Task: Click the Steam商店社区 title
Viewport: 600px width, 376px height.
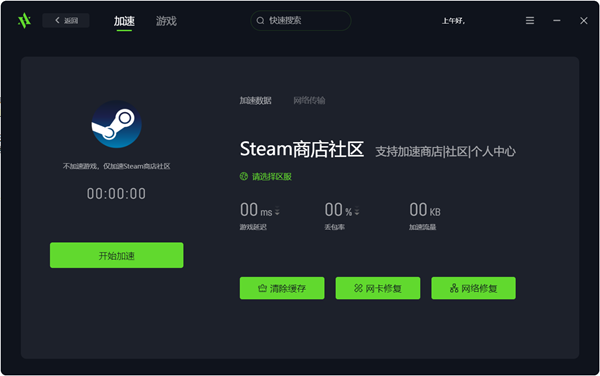Action: tap(302, 149)
